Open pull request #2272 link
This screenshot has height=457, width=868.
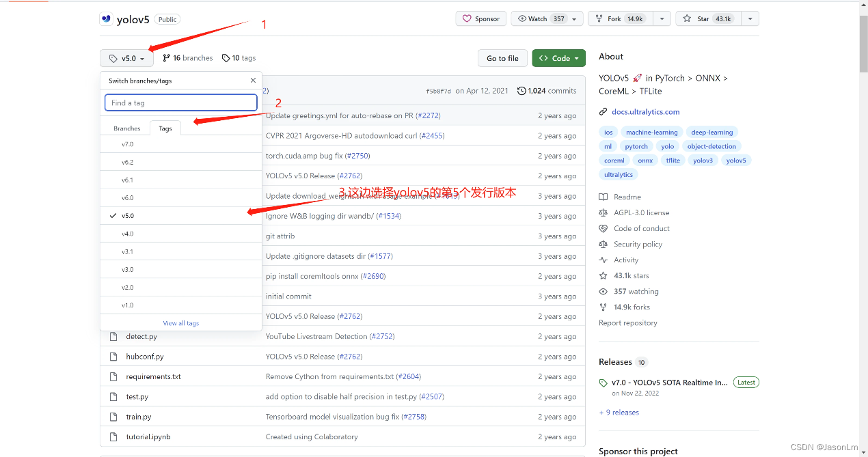429,116
